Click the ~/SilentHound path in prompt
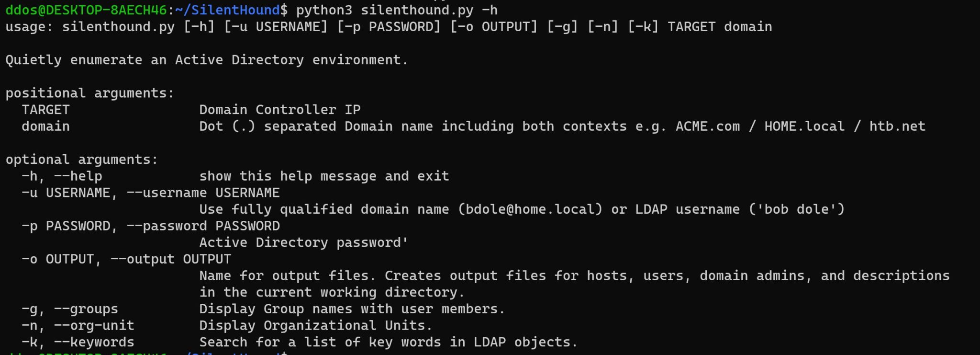 point(228,10)
